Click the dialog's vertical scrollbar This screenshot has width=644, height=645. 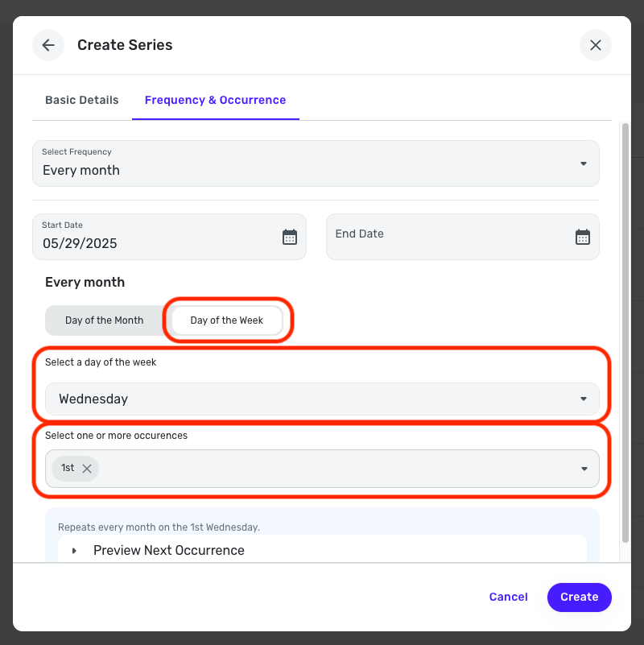tap(625, 333)
